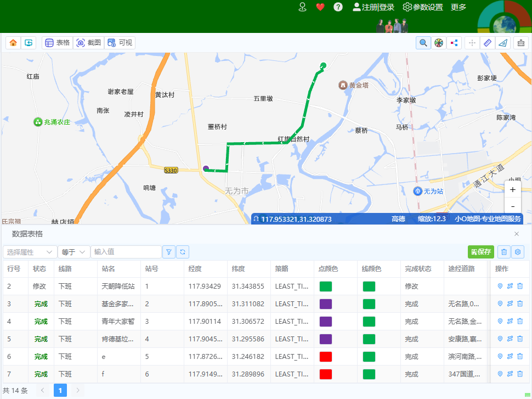This screenshot has height=399, width=532.
Task: Click the previous page arrow
Action: [42, 390]
